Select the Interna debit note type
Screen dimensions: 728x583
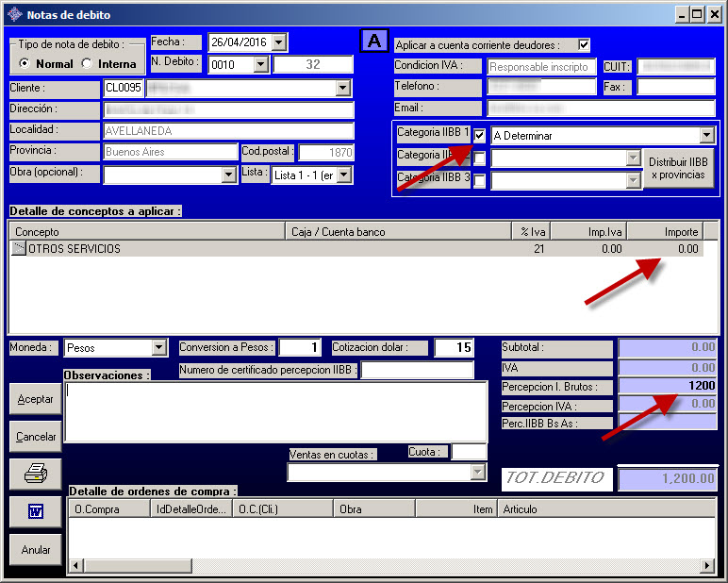(88, 64)
